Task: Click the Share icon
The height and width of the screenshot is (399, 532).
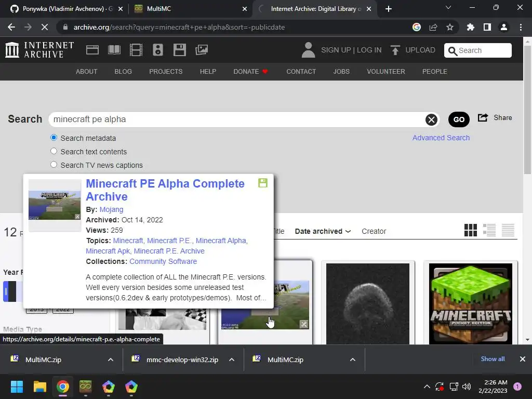Action: tap(483, 117)
